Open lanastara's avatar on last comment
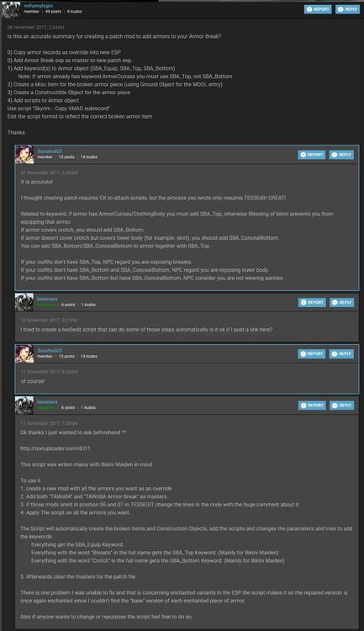 (24, 406)
